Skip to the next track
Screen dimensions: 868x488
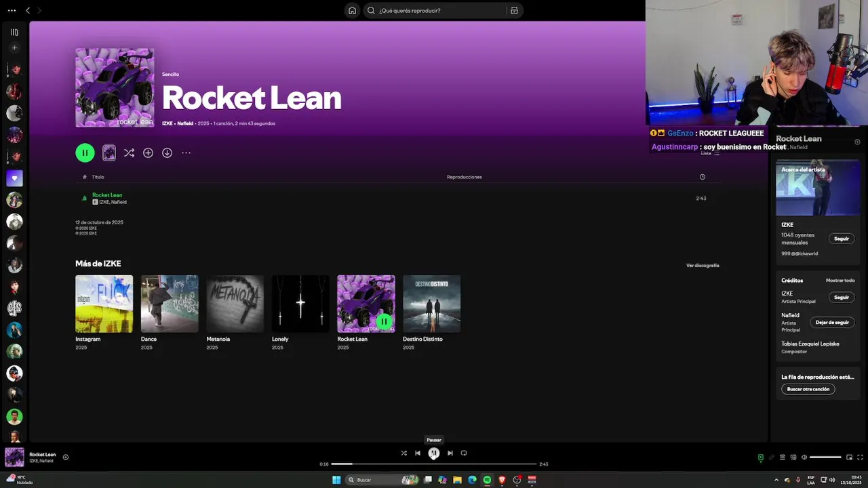tap(450, 453)
